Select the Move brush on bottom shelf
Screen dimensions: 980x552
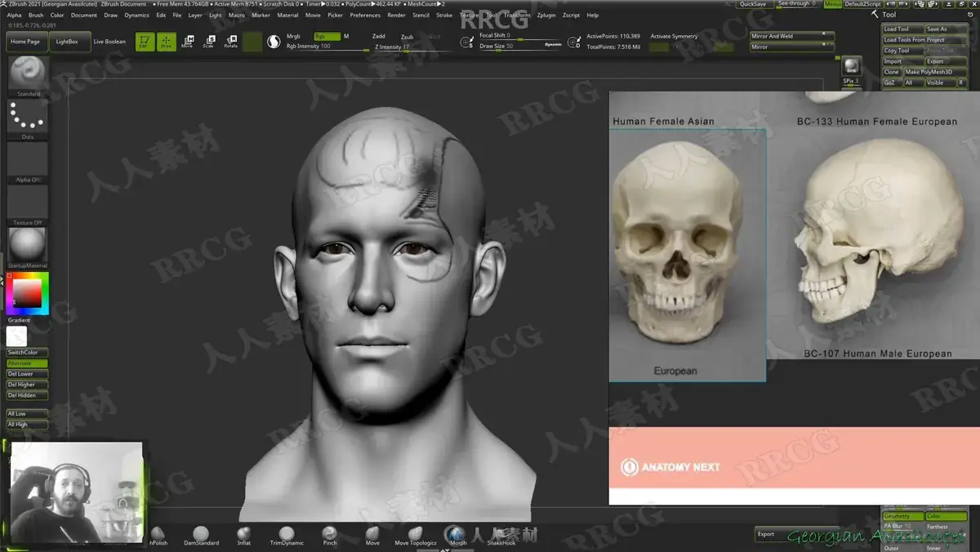click(x=372, y=536)
